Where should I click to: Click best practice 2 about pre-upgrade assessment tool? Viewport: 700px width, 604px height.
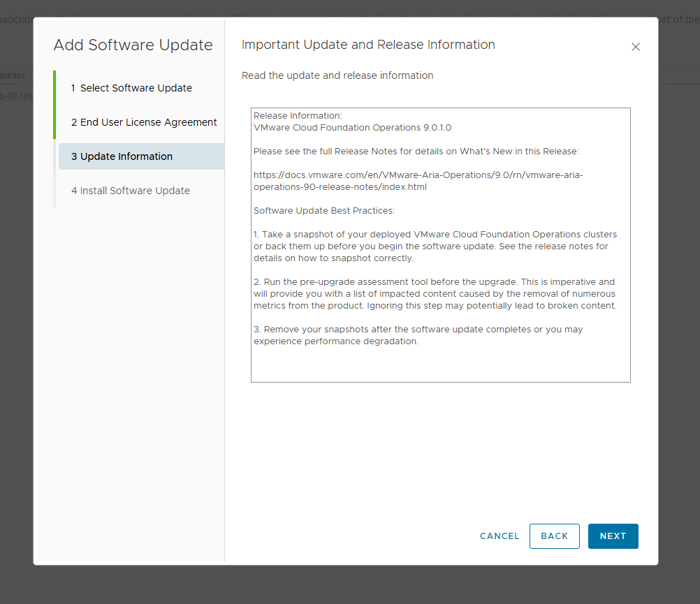[435, 294]
